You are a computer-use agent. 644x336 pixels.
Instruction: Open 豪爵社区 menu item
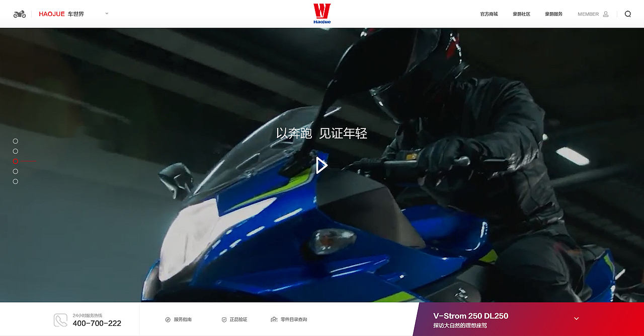521,14
